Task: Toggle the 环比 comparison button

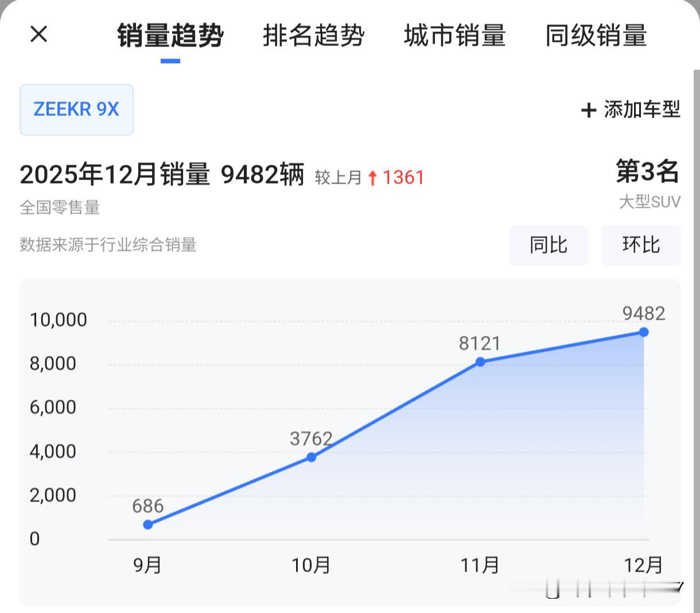Action: click(641, 245)
